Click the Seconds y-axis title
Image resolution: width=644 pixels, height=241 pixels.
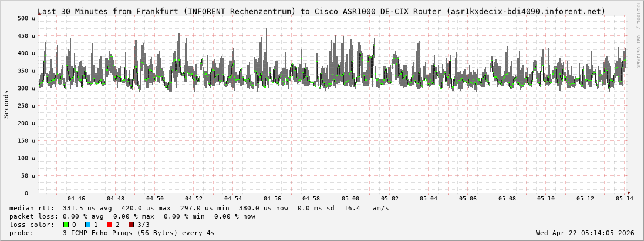click(6, 105)
